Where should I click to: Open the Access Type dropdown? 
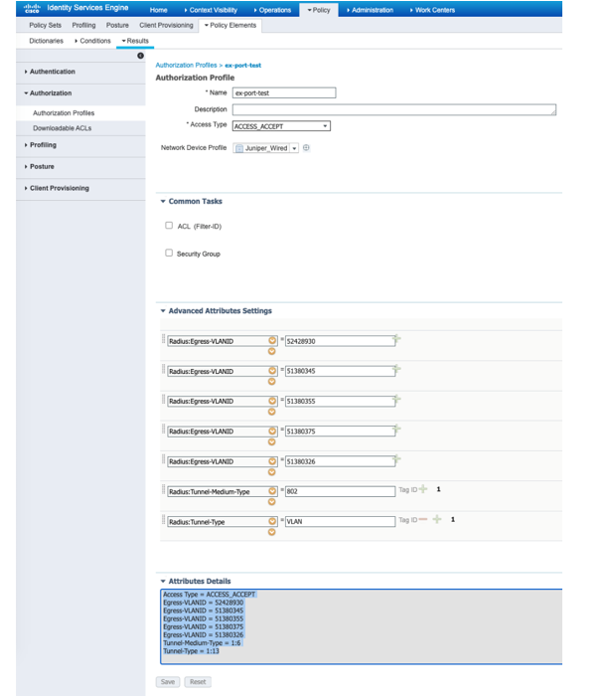(281, 126)
